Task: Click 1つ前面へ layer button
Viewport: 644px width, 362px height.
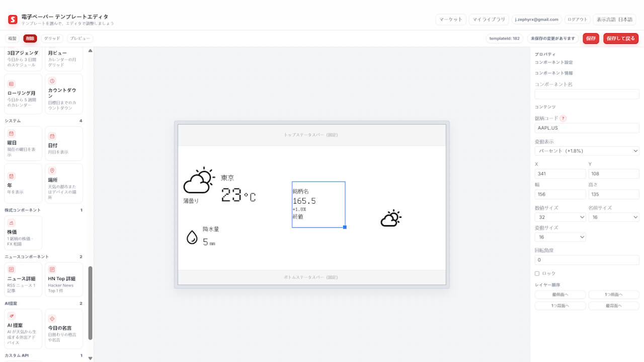Action: click(x=614, y=295)
